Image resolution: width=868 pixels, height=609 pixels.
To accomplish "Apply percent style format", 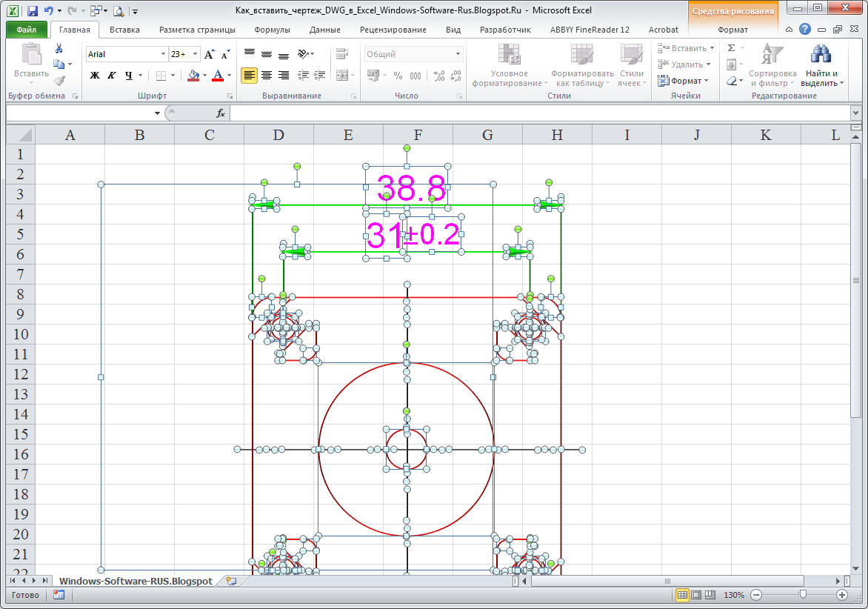I will point(398,76).
